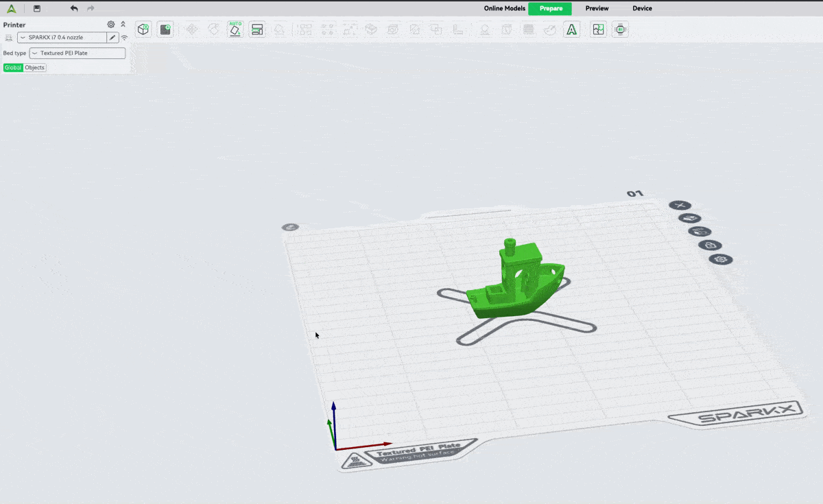Click the Wi-Fi printer connection icon
Image resolution: width=823 pixels, height=504 pixels.
coord(124,38)
